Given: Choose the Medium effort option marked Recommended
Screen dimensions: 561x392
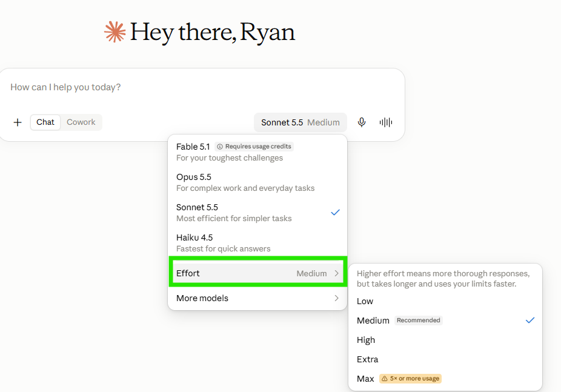Looking at the screenshot, I should (x=445, y=321).
